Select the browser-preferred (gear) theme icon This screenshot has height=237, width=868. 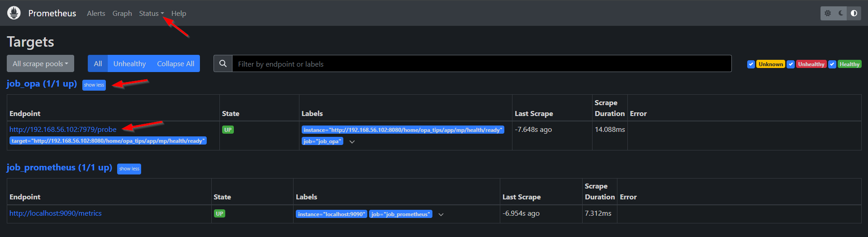coord(828,13)
